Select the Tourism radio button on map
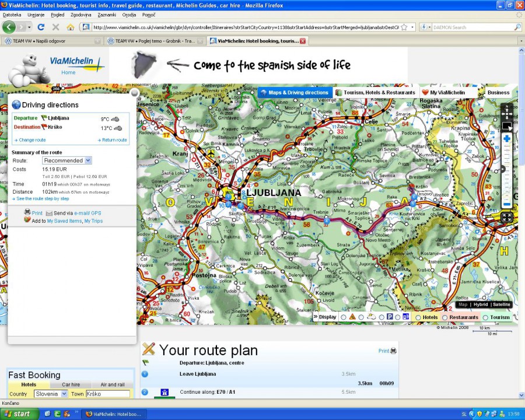This screenshot has height=420, width=525. tap(485, 317)
